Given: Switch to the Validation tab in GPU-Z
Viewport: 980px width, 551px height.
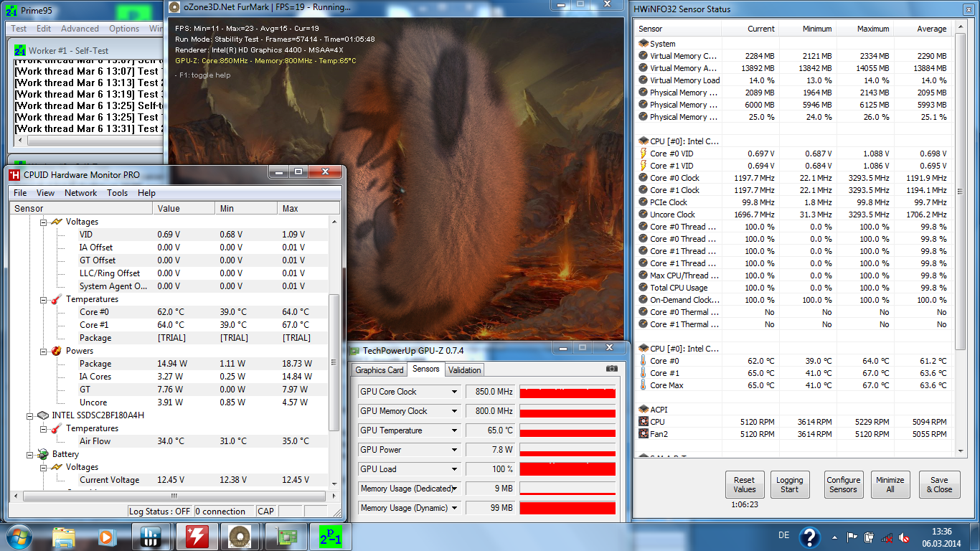Looking at the screenshot, I should point(465,370).
